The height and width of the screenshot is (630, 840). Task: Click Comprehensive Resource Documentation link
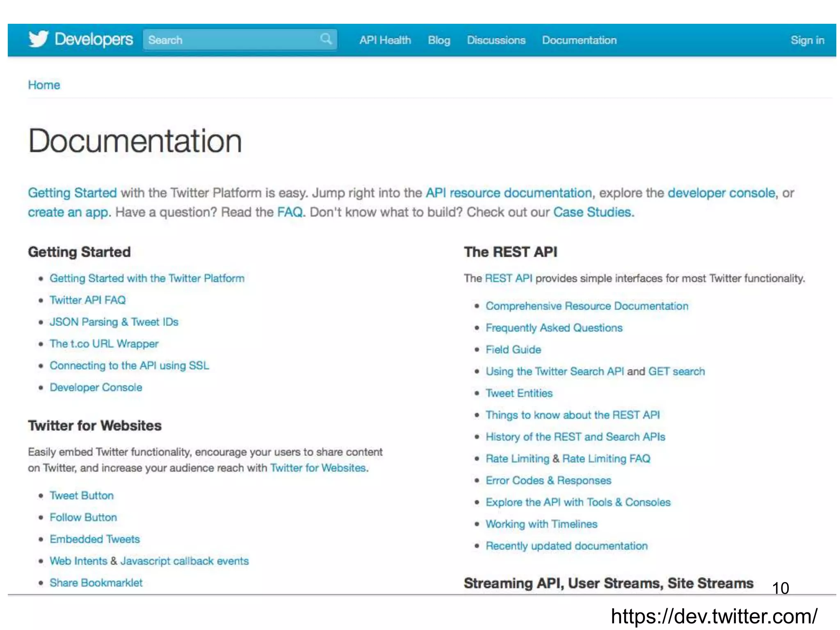[x=587, y=306]
